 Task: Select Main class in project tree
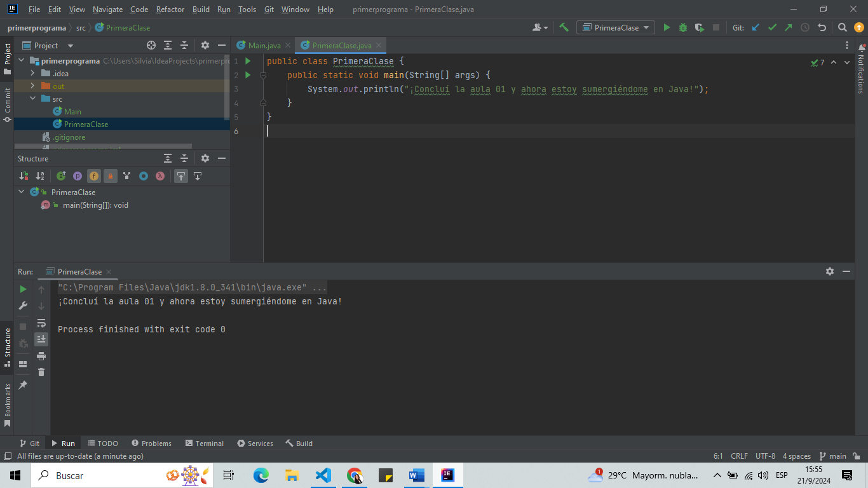tap(72, 112)
